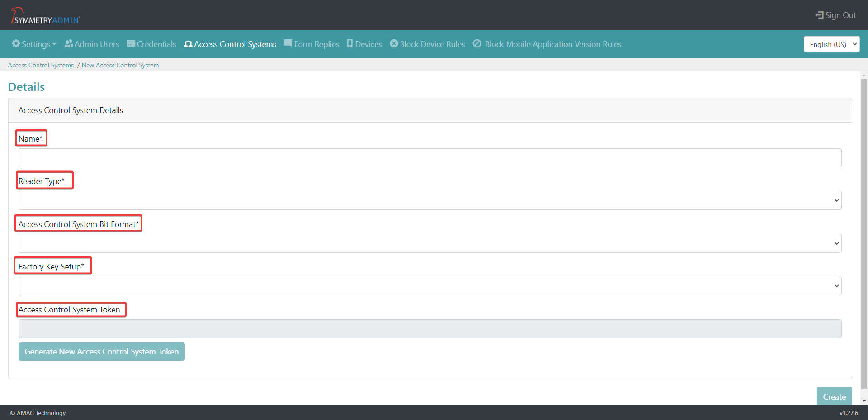Click the Access Control System Bit Format* label
The image size is (868, 420).
pyautogui.click(x=79, y=224)
